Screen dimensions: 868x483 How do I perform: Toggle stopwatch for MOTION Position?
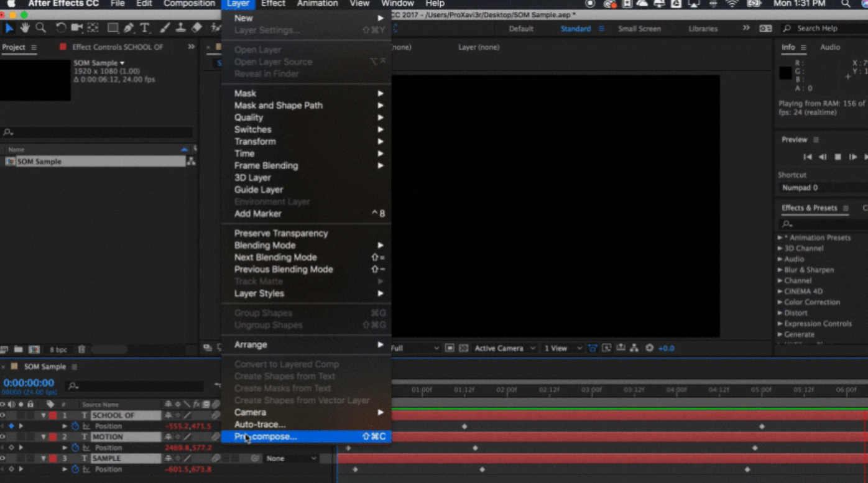tap(75, 448)
